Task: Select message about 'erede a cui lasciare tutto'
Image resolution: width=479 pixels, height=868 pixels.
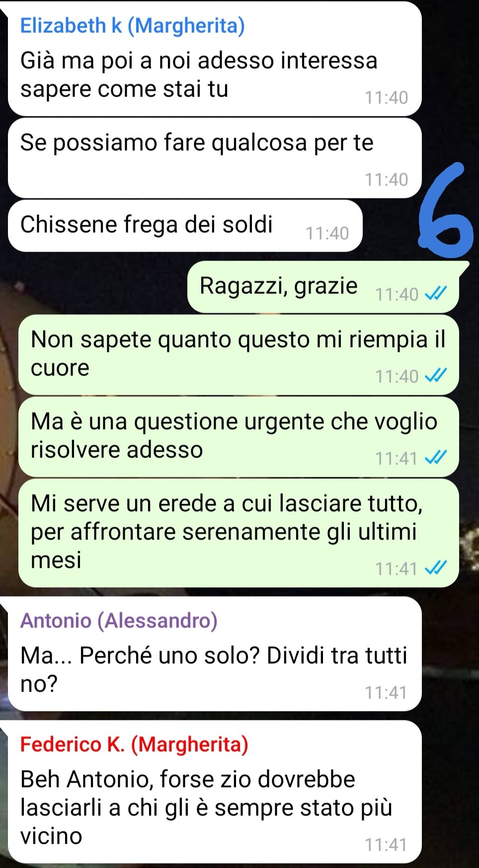Action: point(239,533)
